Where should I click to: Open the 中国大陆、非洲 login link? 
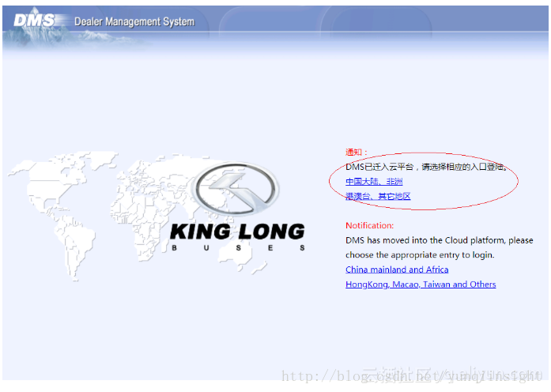tap(374, 182)
